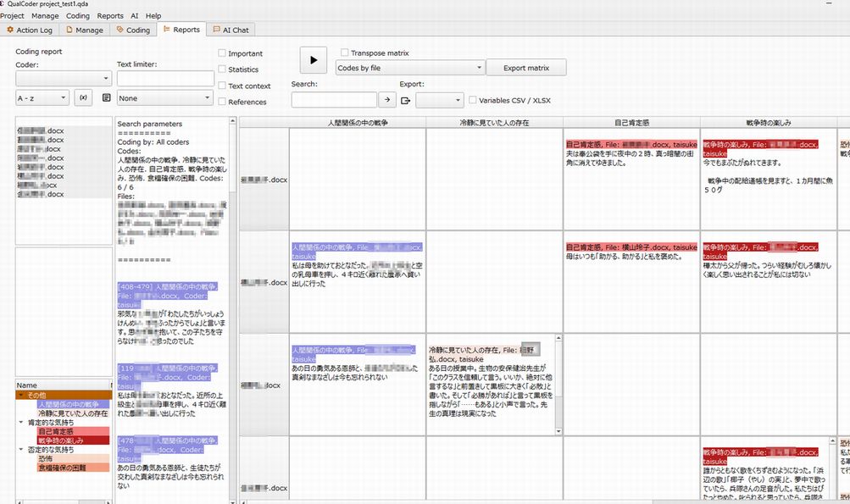
Task: Enable the Important checkbox
Action: [222, 53]
